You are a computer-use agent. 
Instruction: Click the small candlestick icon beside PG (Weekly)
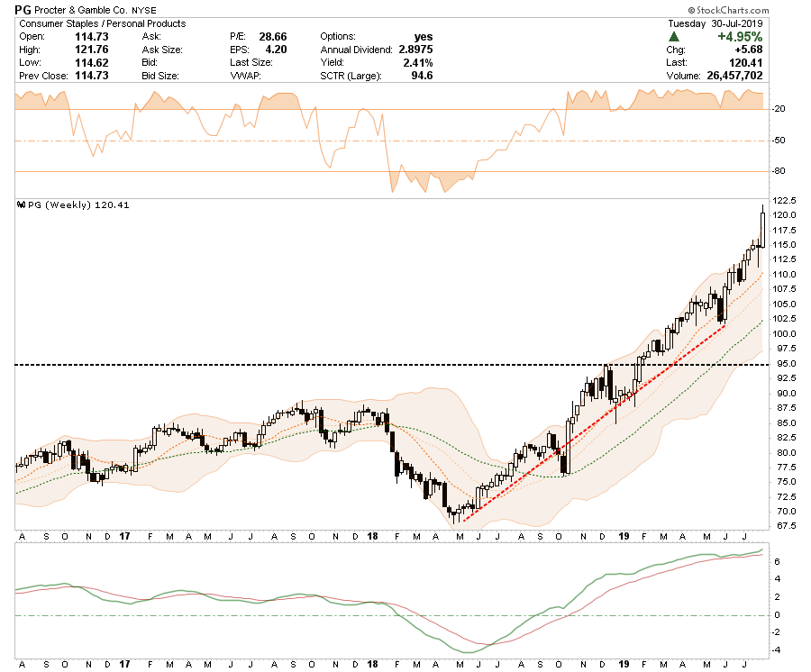21,204
